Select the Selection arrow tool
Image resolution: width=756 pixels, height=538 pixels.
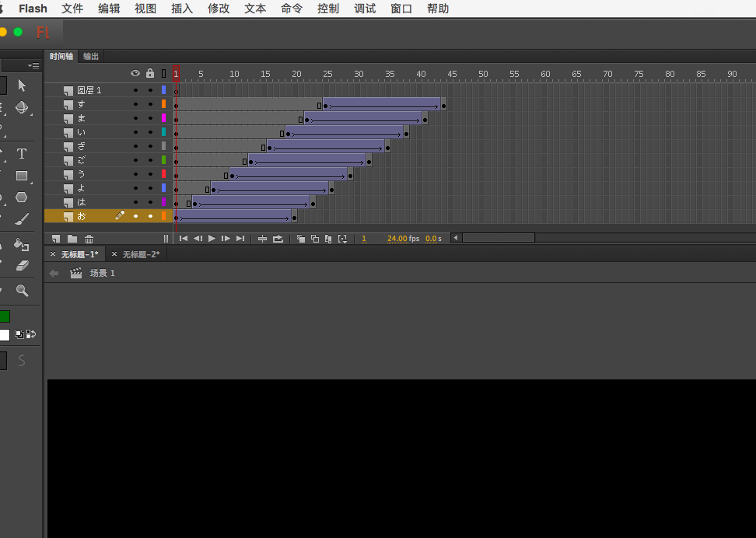pyautogui.click(x=22, y=86)
